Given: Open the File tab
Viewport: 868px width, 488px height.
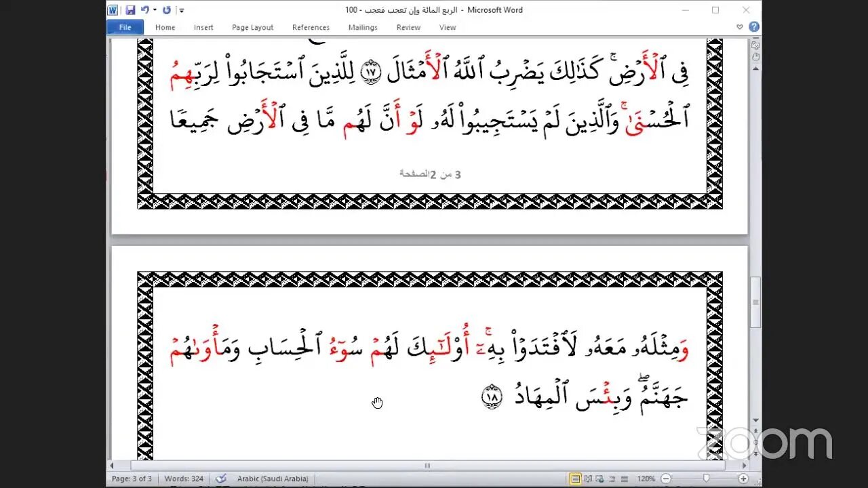Looking at the screenshot, I should click(125, 27).
